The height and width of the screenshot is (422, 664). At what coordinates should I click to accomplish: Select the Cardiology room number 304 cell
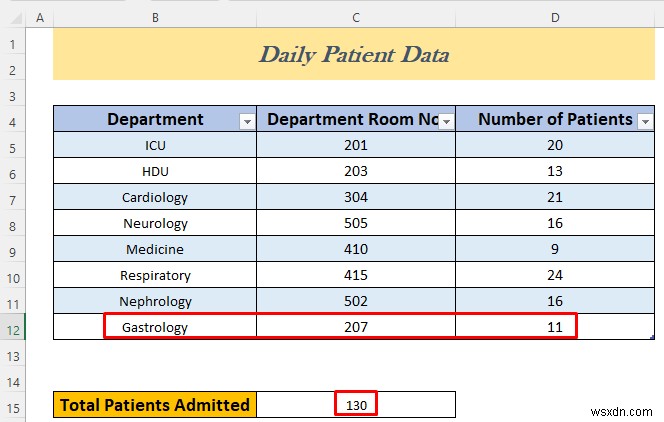tap(355, 197)
